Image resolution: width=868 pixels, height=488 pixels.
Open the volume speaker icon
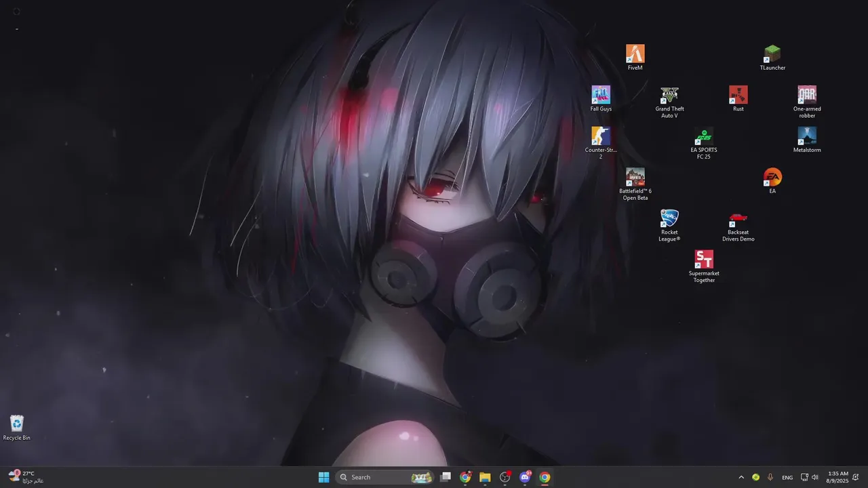click(815, 477)
